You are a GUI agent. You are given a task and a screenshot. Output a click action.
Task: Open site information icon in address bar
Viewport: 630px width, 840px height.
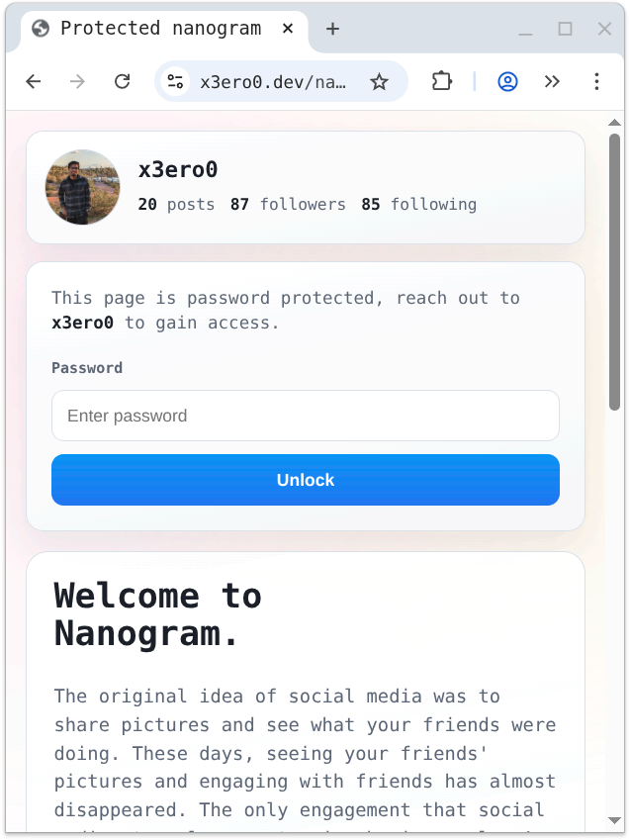click(175, 82)
